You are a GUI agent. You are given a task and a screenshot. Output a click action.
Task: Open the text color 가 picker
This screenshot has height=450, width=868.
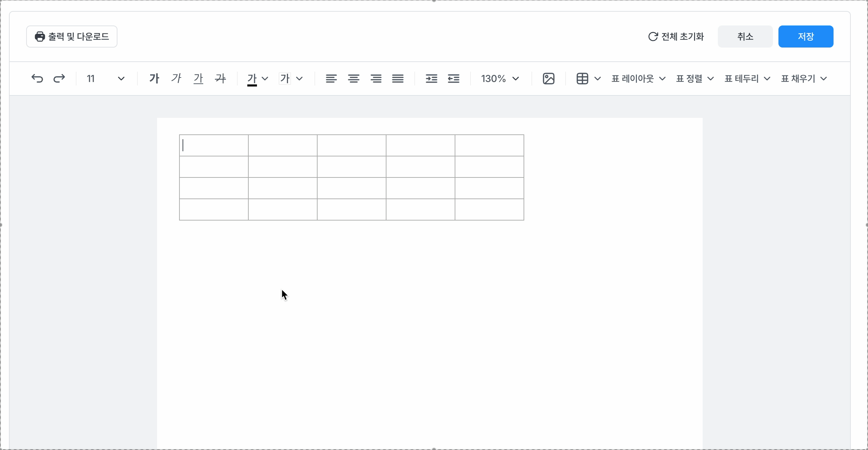click(257, 79)
